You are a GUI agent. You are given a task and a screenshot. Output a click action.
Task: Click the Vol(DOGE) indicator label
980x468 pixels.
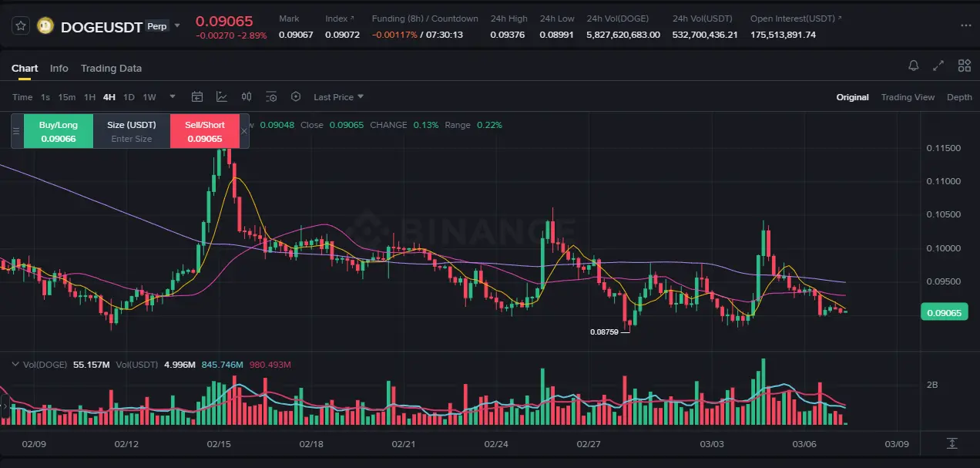46,365
